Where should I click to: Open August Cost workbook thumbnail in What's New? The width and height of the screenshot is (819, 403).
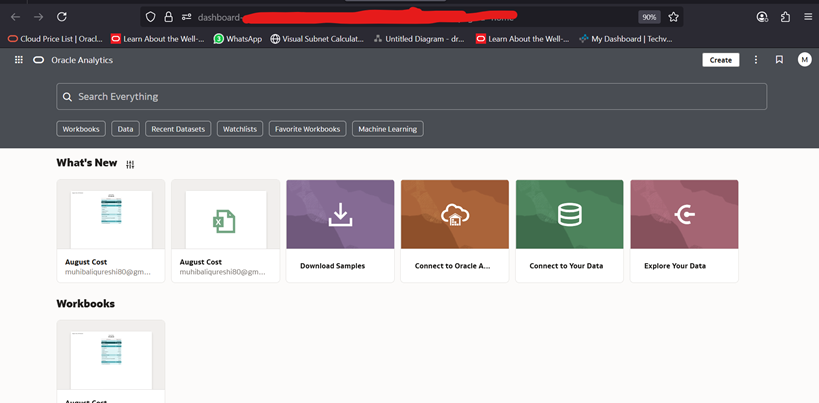point(111,219)
